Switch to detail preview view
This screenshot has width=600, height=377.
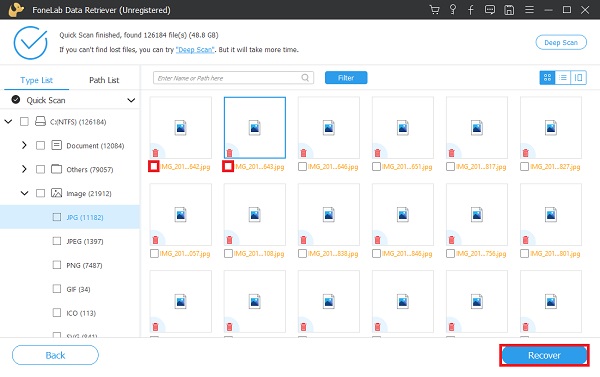579,78
